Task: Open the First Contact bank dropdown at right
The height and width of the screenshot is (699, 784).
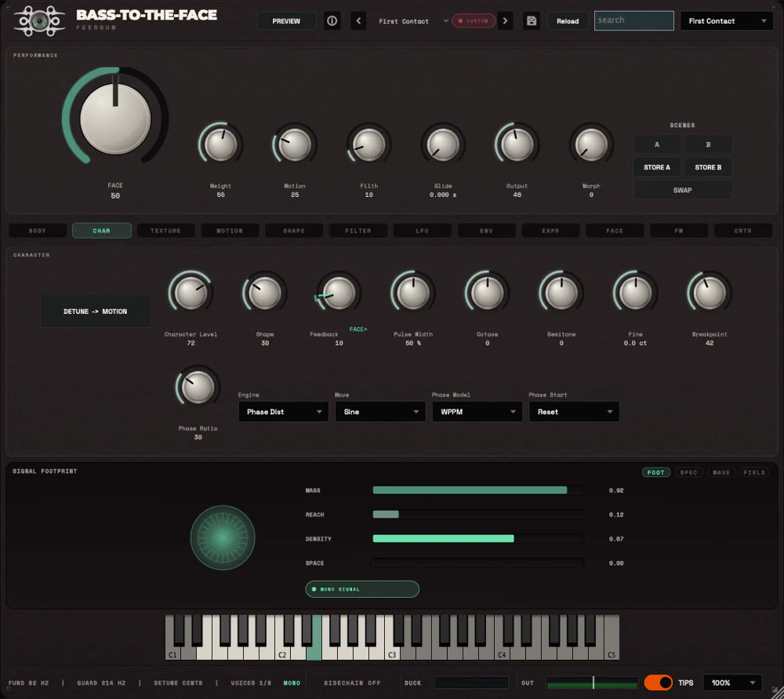Action: (727, 21)
